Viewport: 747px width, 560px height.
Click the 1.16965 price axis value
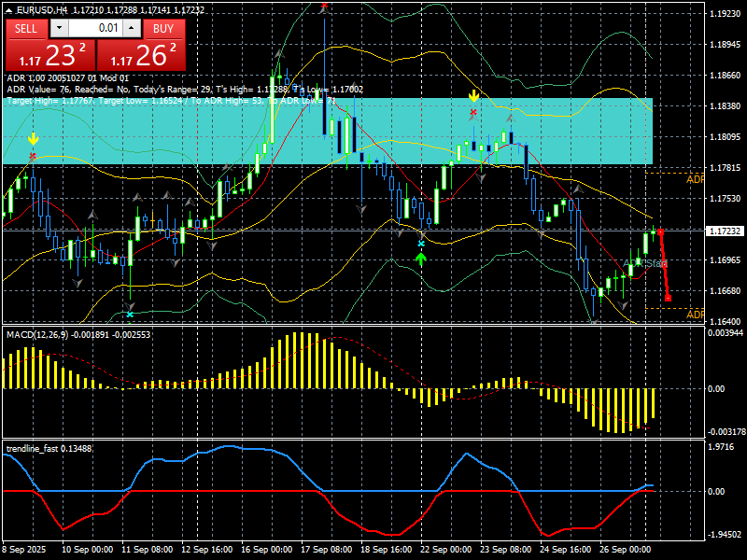pyautogui.click(x=726, y=260)
